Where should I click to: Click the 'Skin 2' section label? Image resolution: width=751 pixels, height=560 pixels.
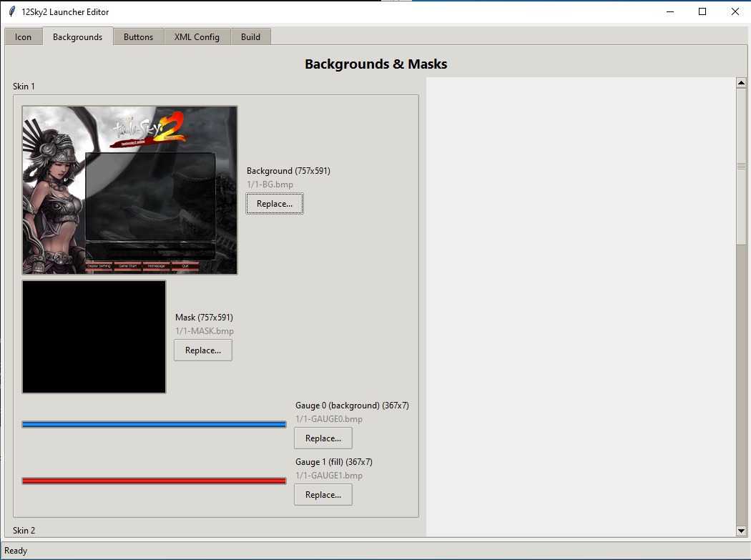24,530
